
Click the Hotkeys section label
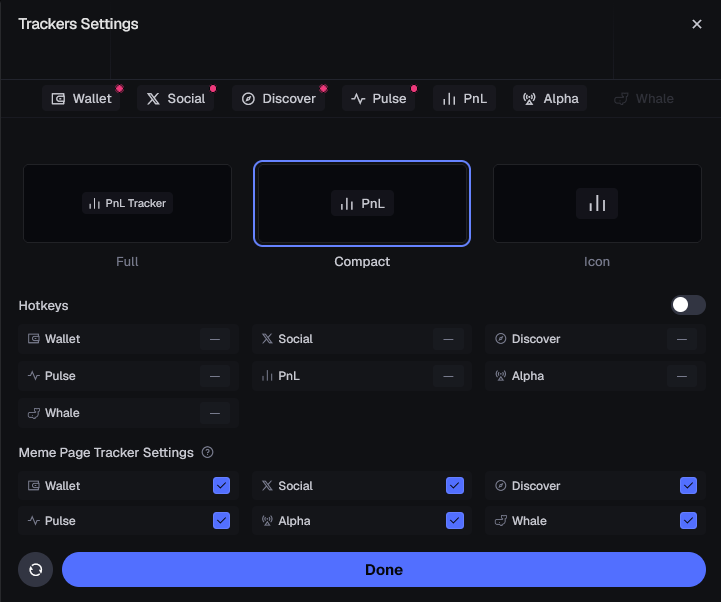pyautogui.click(x=43, y=306)
